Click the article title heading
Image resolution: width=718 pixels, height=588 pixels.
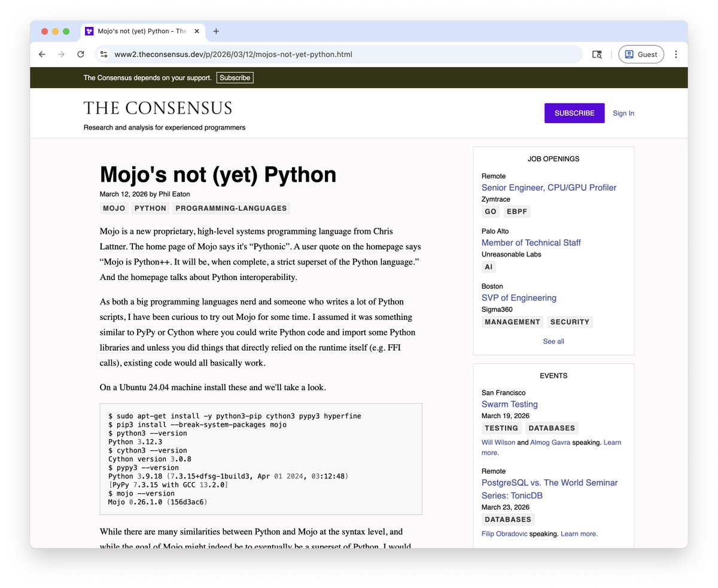pyautogui.click(x=218, y=174)
